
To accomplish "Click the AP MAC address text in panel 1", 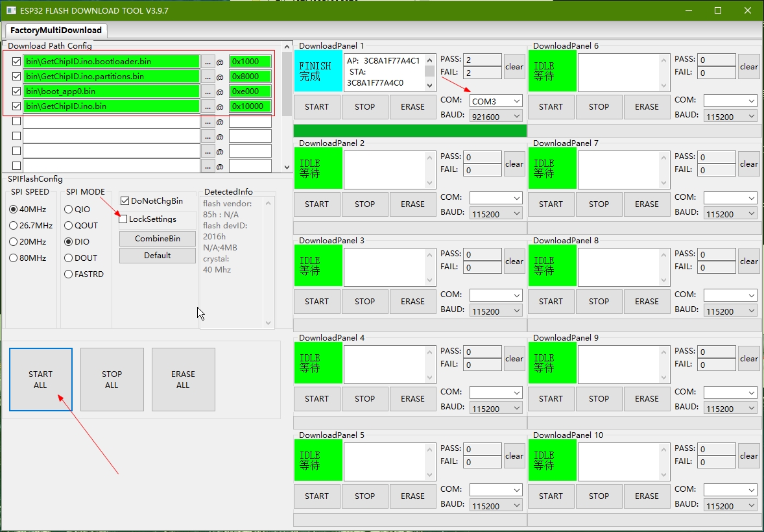I will pyautogui.click(x=383, y=61).
